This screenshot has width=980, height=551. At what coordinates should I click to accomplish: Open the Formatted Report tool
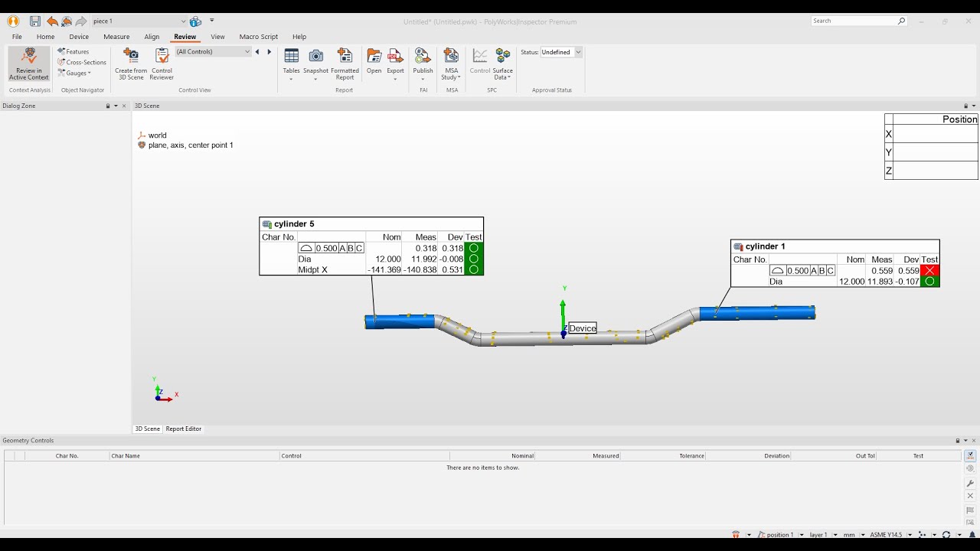tap(345, 64)
